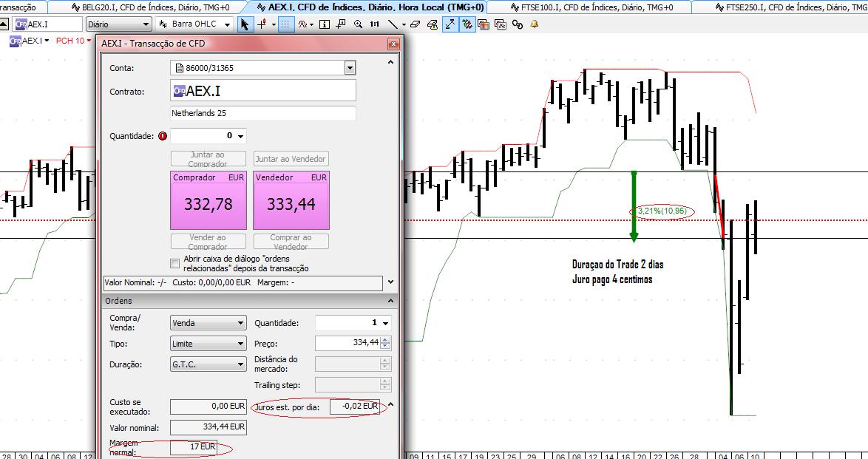Click the Juntar ao Vendedor button
This screenshot has height=459, width=868.
pyautogui.click(x=291, y=159)
